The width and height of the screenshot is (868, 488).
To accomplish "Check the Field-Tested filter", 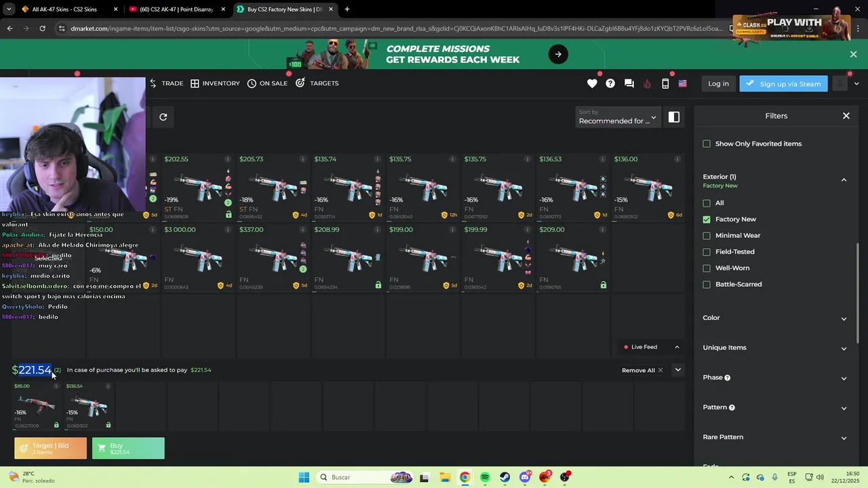I will click(x=707, y=251).
